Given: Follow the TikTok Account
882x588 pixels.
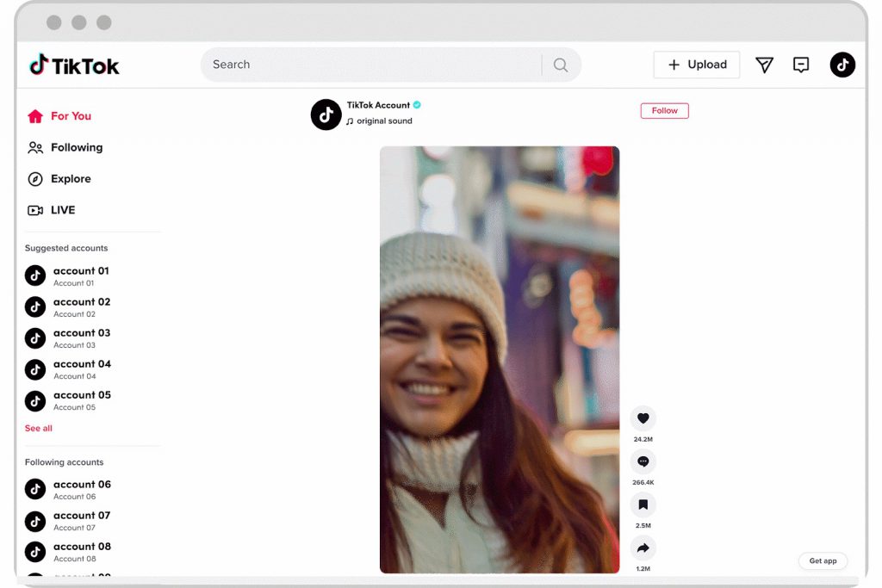Looking at the screenshot, I should pyautogui.click(x=664, y=111).
